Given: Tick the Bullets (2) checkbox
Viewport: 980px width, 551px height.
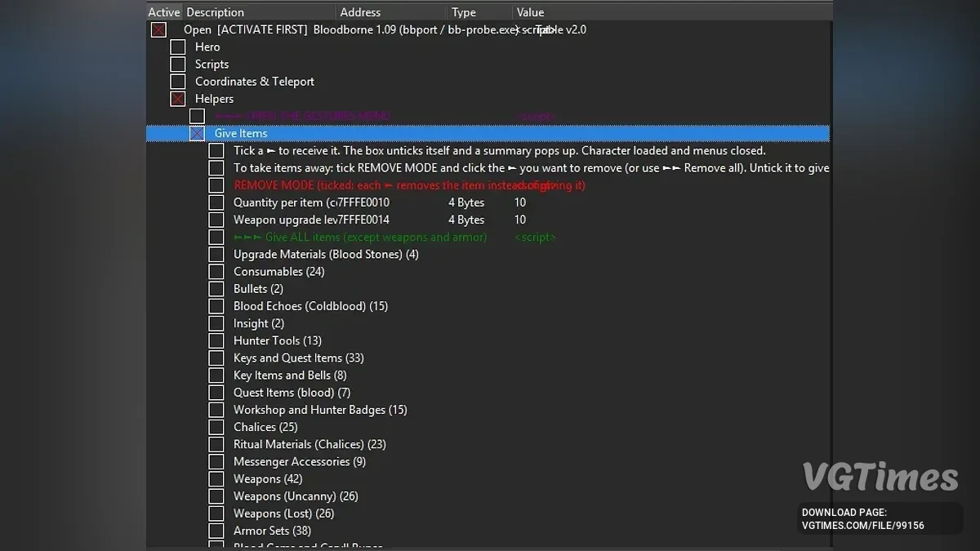Looking at the screenshot, I should tap(216, 289).
